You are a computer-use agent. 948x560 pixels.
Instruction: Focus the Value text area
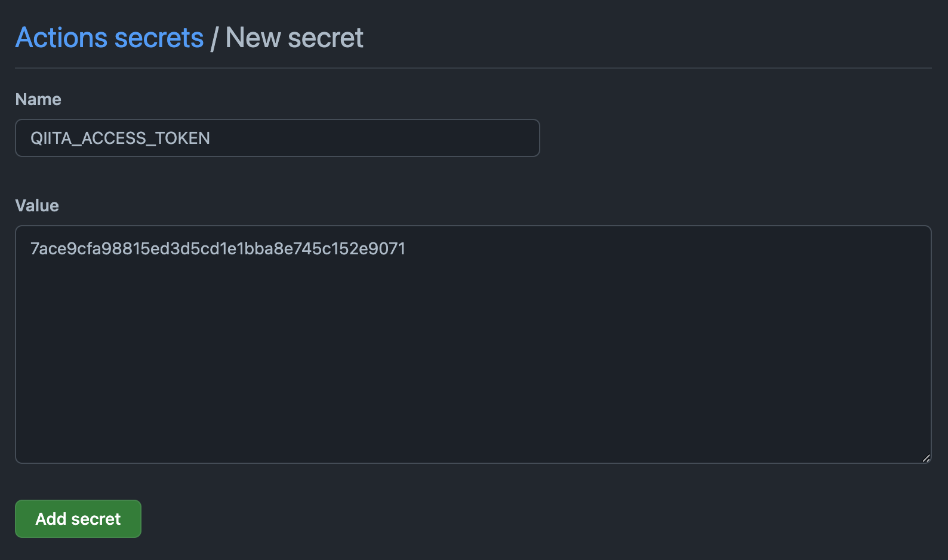click(473, 344)
